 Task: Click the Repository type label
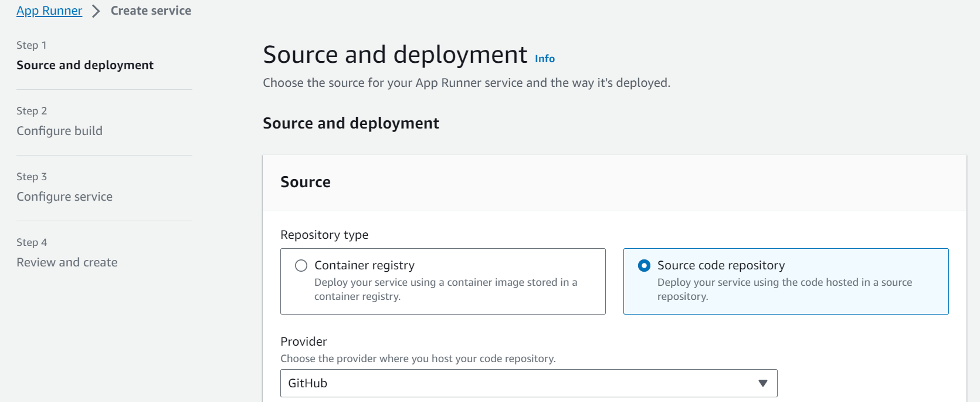pyautogui.click(x=324, y=235)
